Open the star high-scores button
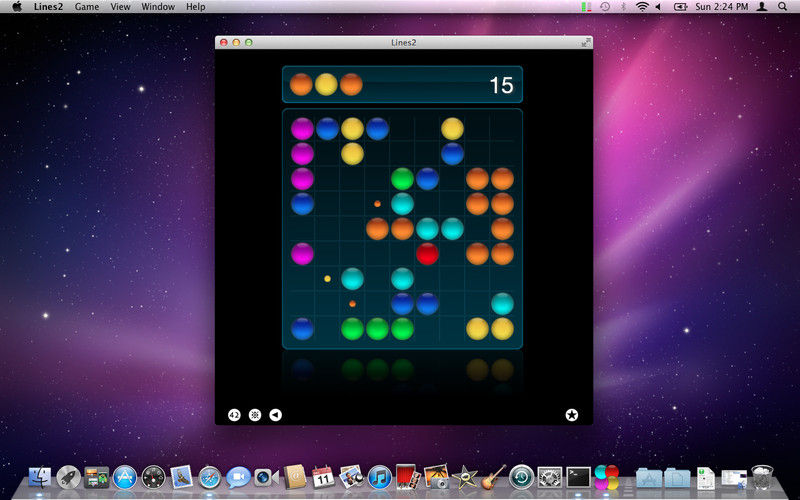The width and height of the screenshot is (800, 500). [572, 415]
